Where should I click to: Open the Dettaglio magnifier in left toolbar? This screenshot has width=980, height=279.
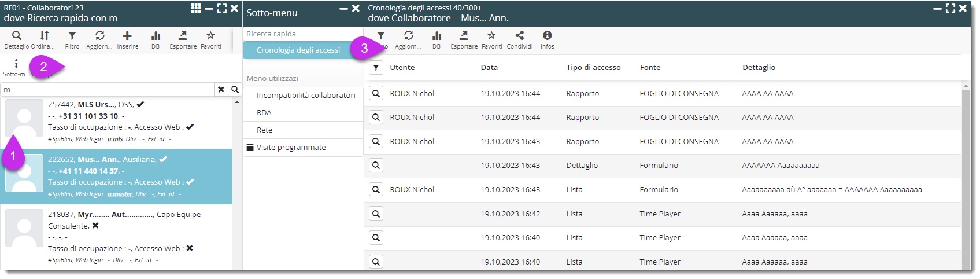click(x=16, y=36)
